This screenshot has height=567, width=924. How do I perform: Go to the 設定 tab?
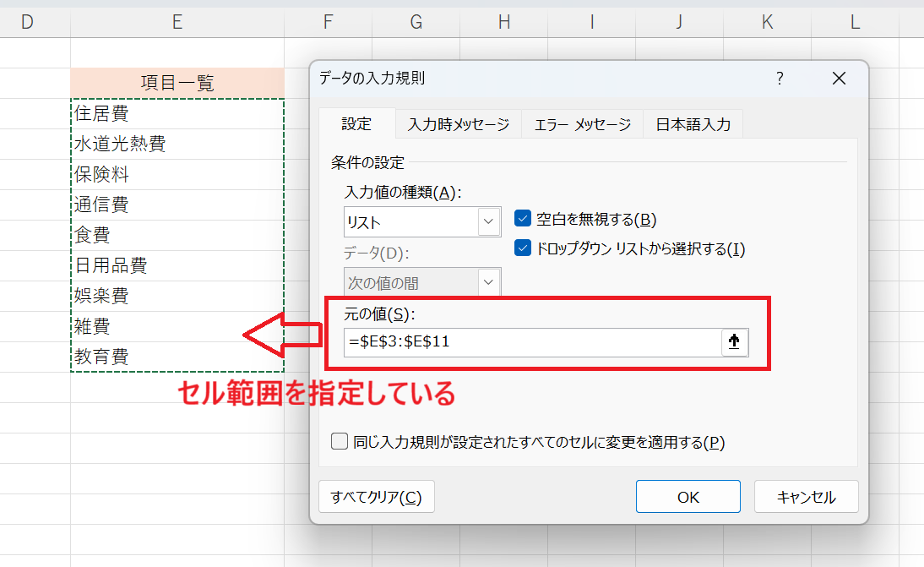pyautogui.click(x=356, y=124)
